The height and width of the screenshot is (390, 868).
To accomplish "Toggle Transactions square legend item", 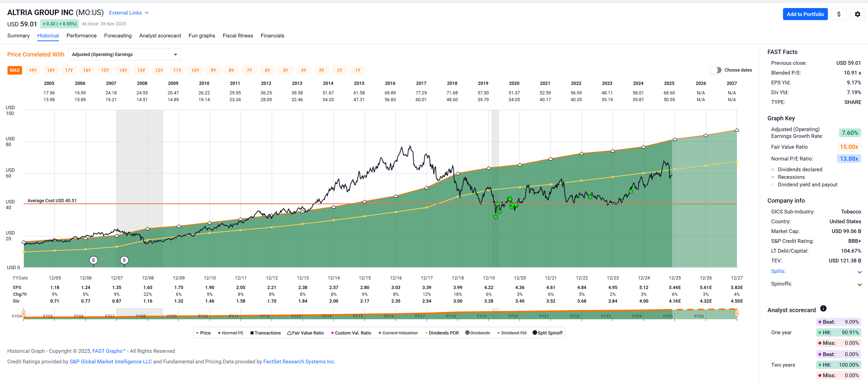I will click(x=265, y=333).
